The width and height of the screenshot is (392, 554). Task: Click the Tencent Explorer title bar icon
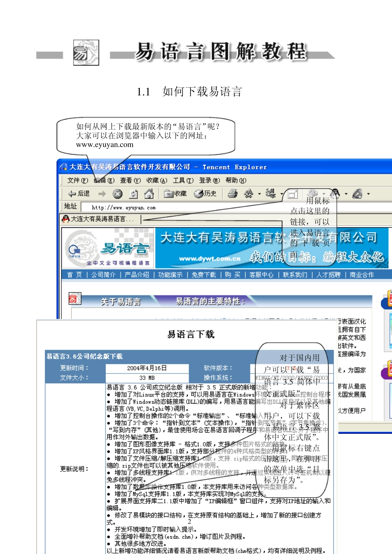[x=64, y=167]
